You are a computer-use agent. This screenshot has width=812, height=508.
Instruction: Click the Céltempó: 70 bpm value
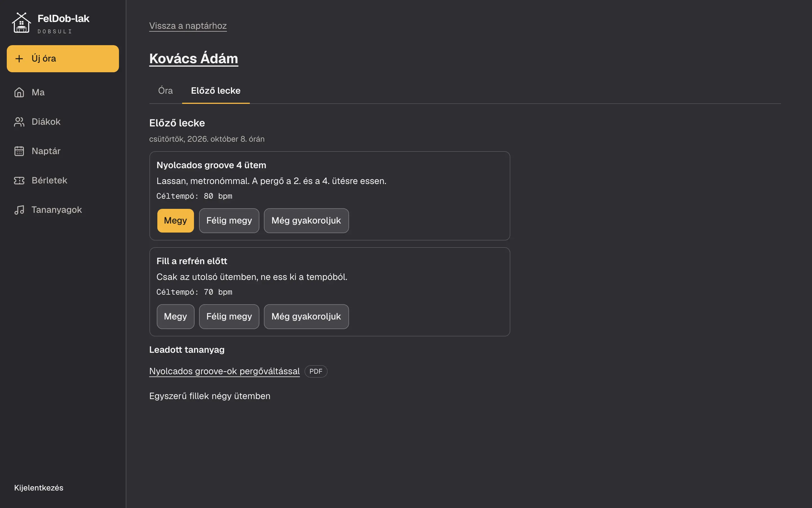[x=194, y=292]
